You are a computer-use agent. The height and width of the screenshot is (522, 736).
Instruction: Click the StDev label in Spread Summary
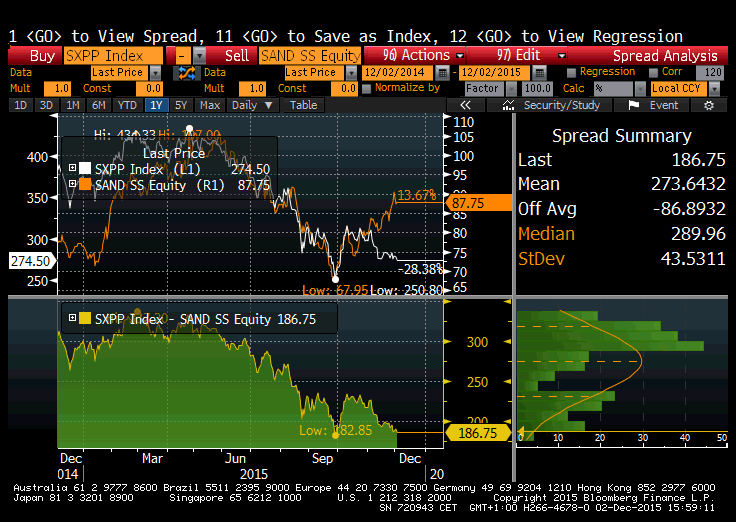(x=541, y=259)
